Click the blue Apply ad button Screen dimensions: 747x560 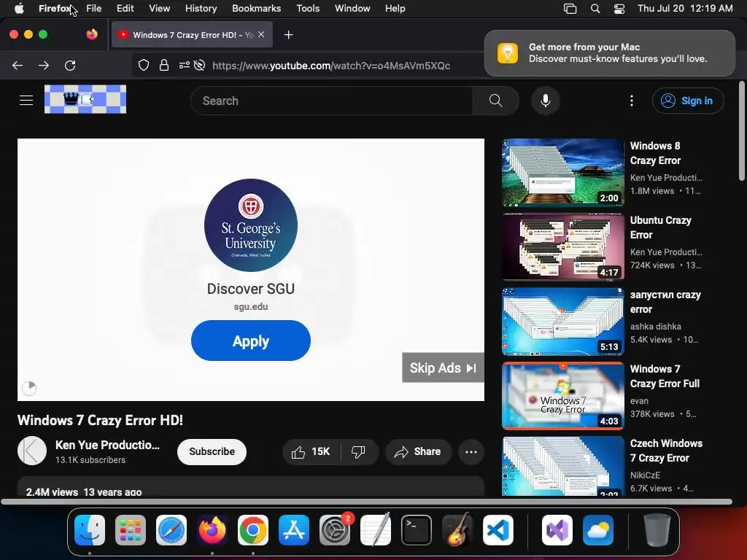251,341
